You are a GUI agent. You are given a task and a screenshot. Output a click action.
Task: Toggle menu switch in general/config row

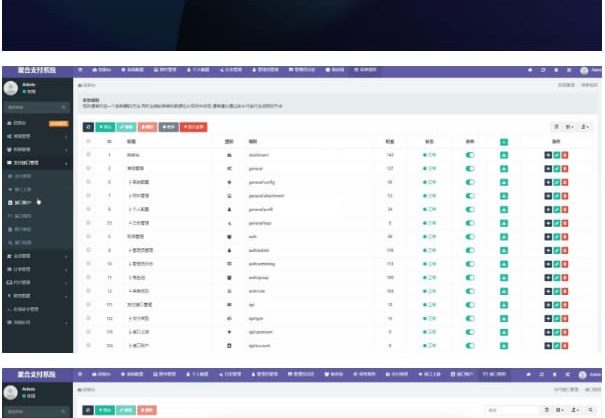pyautogui.click(x=470, y=182)
